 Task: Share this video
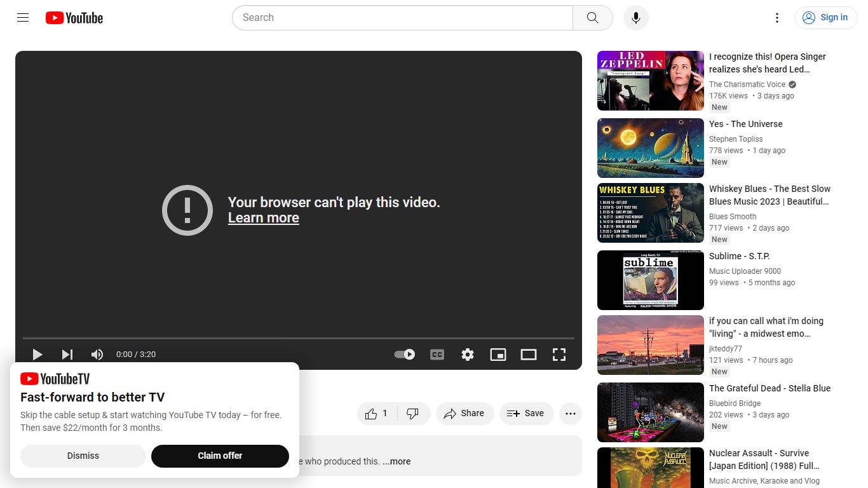pyautogui.click(x=465, y=414)
